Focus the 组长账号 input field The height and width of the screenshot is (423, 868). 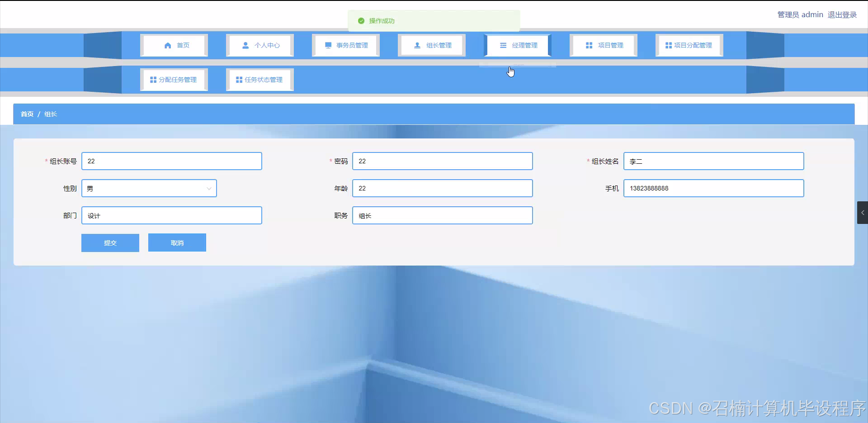click(172, 161)
